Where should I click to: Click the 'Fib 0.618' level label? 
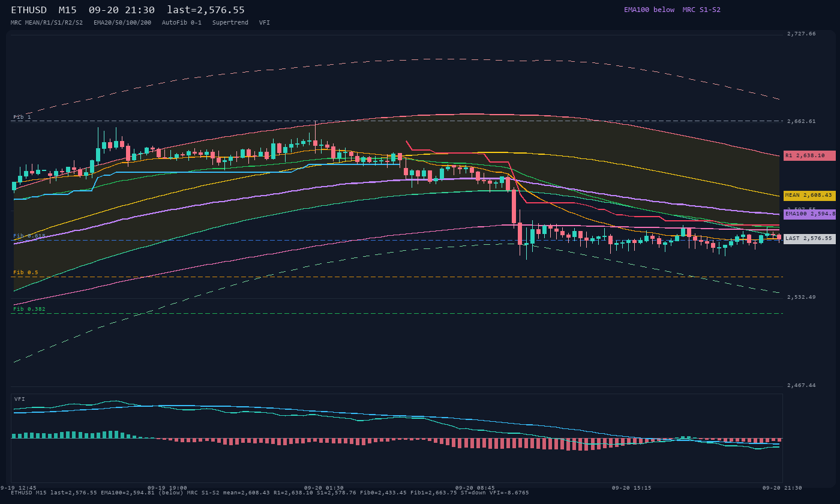(29, 236)
